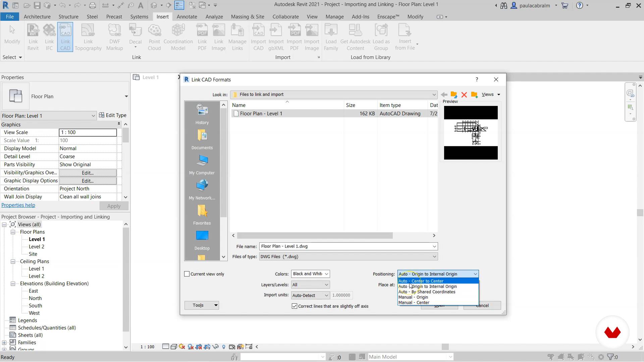This screenshot has width=644, height=362.
Task: Open the Look in folder dropdown
Action: (434, 95)
